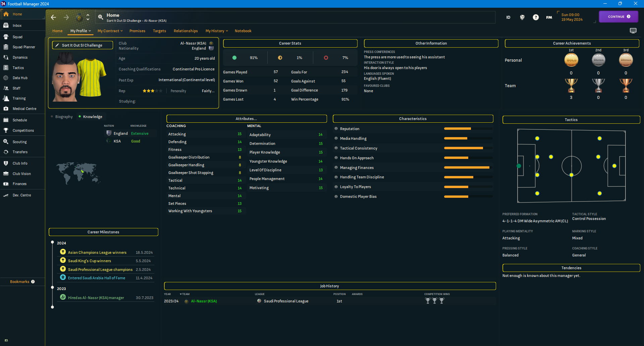644x346 pixels.
Task: Click the Reputation characteristic bar
Action: [x=468, y=129]
